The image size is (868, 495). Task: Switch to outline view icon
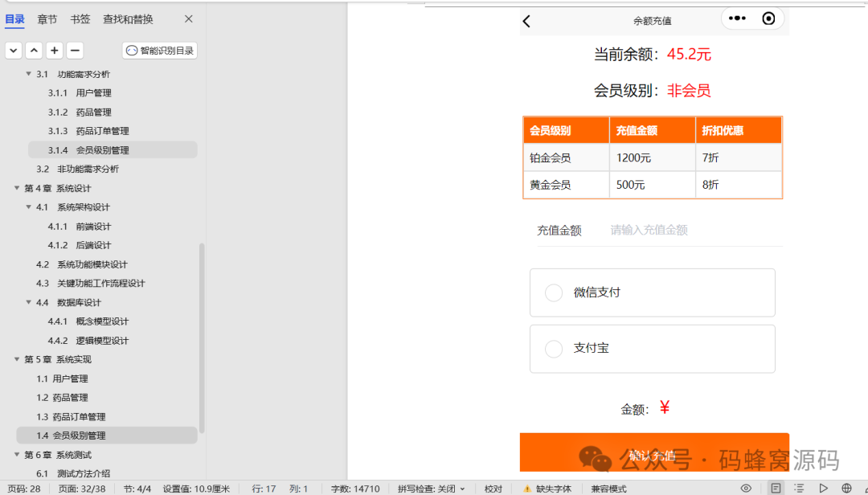pos(799,489)
